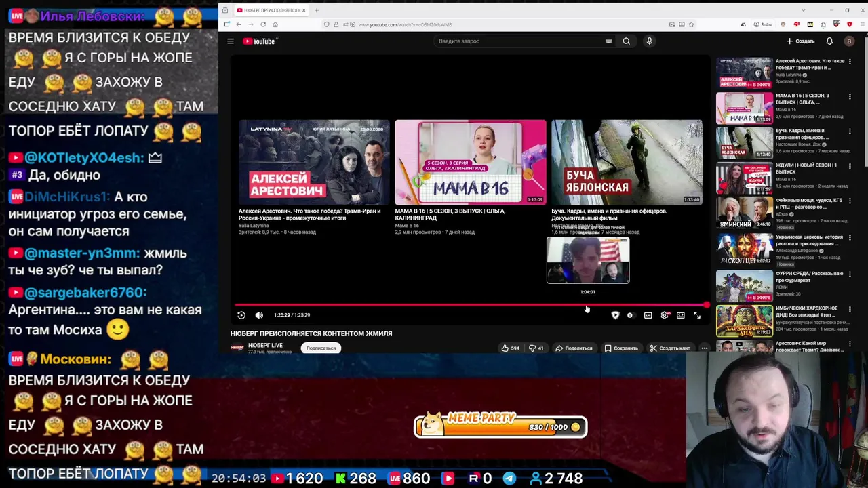Replay the video with the replay icon
Screen dimensions: 868x488
click(x=241, y=315)
